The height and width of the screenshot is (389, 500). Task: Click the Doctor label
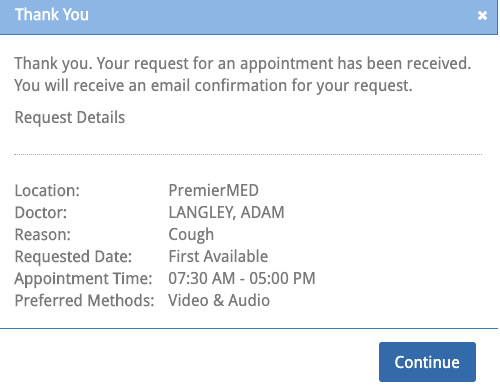point(41,212)
